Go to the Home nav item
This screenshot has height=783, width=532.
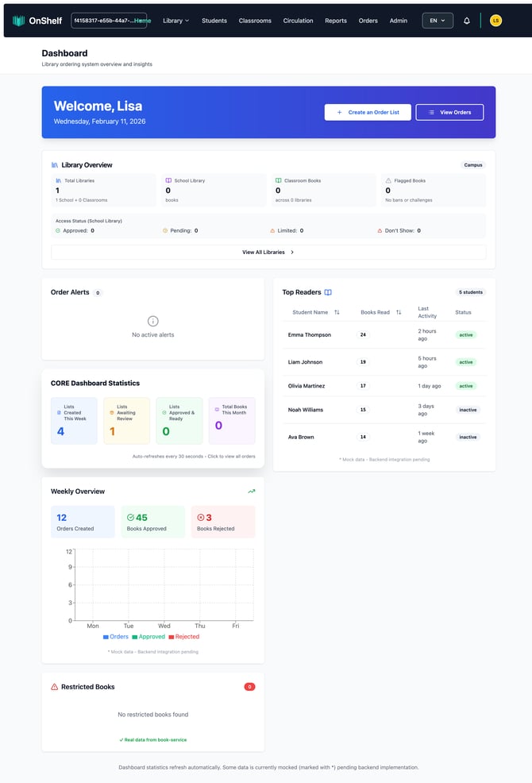[143, 21]
